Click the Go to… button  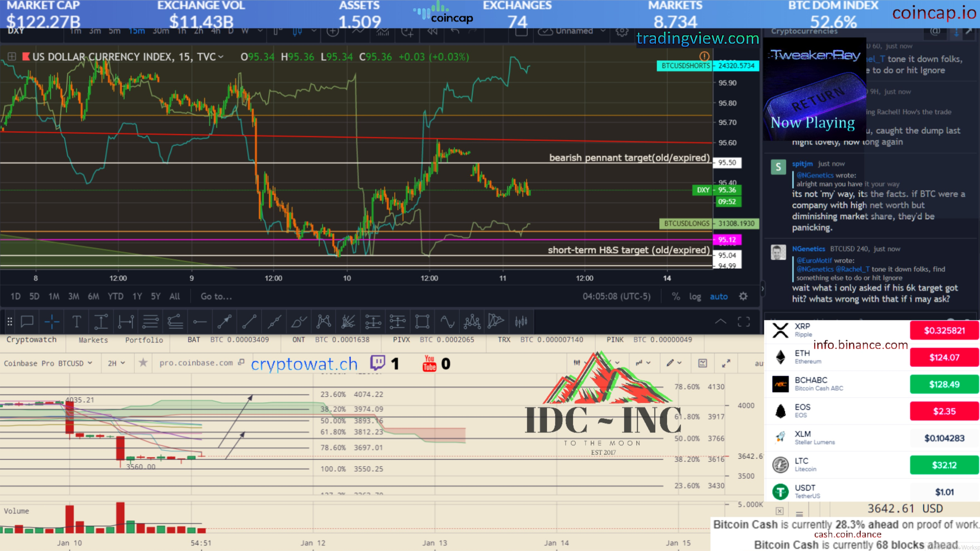click(x=216, y=296)
